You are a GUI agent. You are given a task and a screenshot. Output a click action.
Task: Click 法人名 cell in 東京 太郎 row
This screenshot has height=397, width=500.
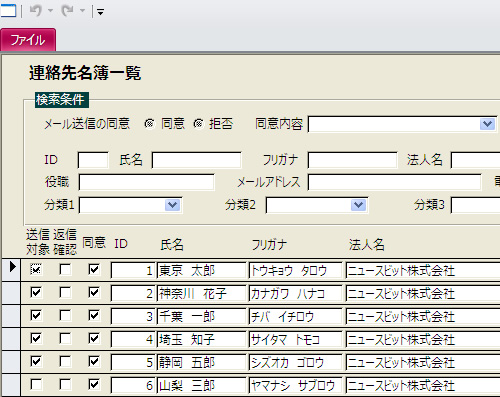pos(423,270)
